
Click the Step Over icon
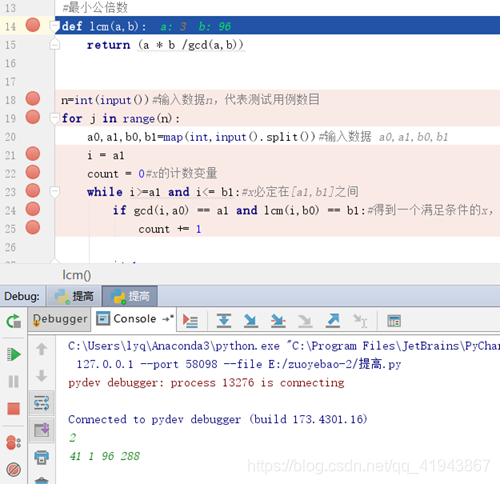[224, 321]
